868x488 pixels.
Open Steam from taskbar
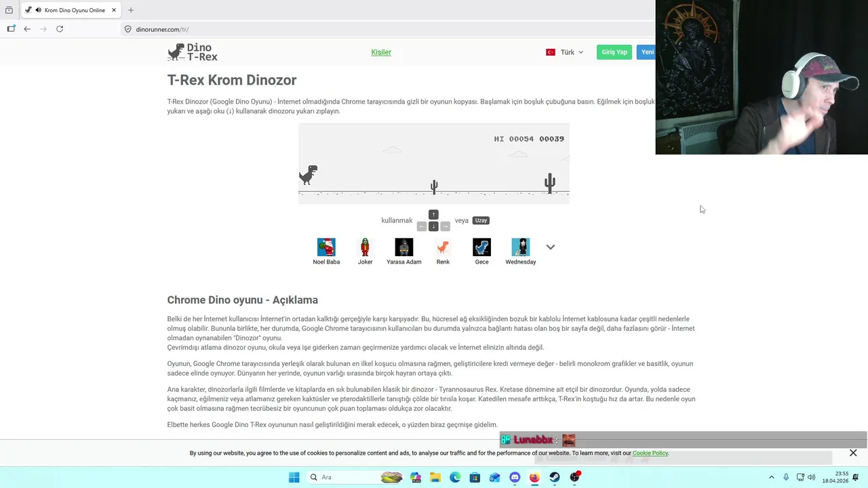tap(555, 477)
